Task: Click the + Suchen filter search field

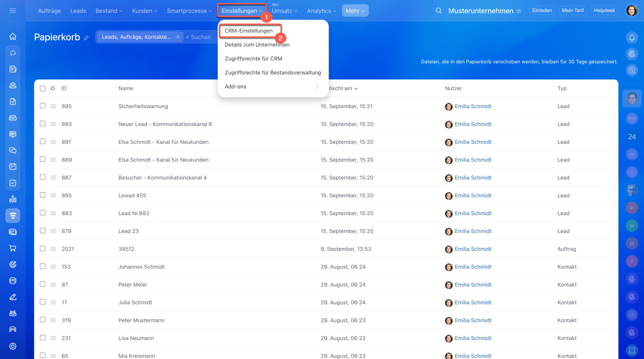Action: pos(198,37)
